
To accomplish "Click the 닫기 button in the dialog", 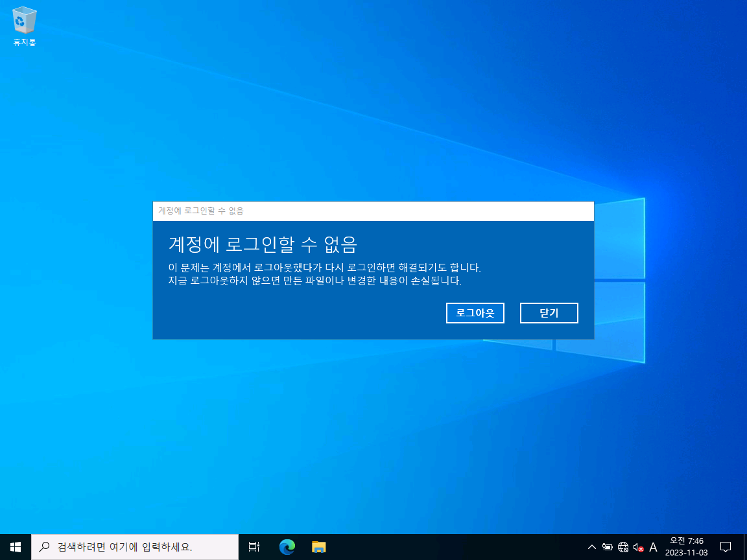I will pos(549,313).
